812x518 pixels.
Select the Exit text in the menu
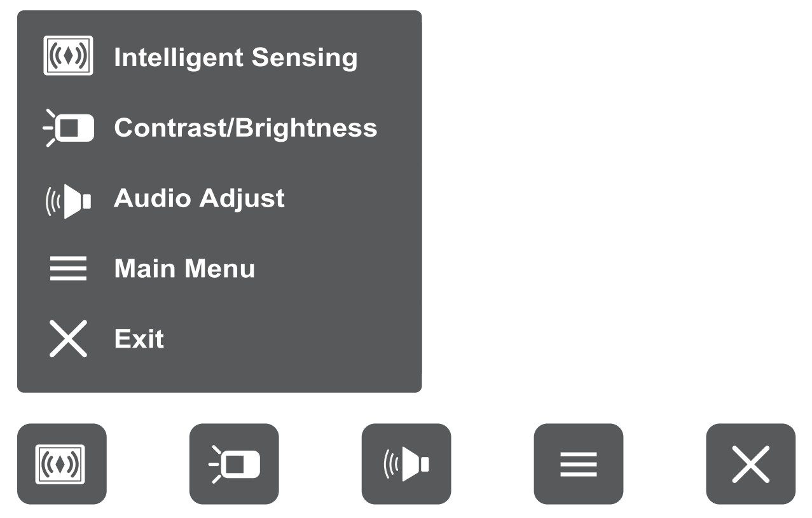pos(139,339)
